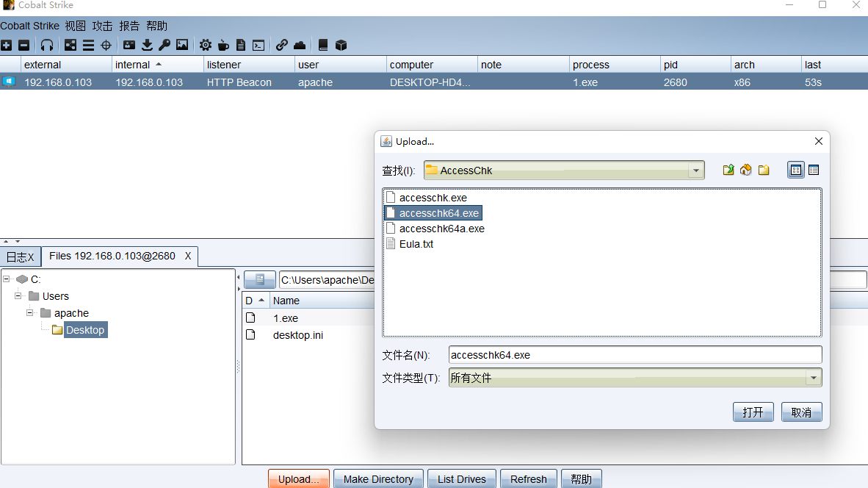Select the Desktop folder in the tree
This screenshot has width=868, height=488.
coord(84,330)
